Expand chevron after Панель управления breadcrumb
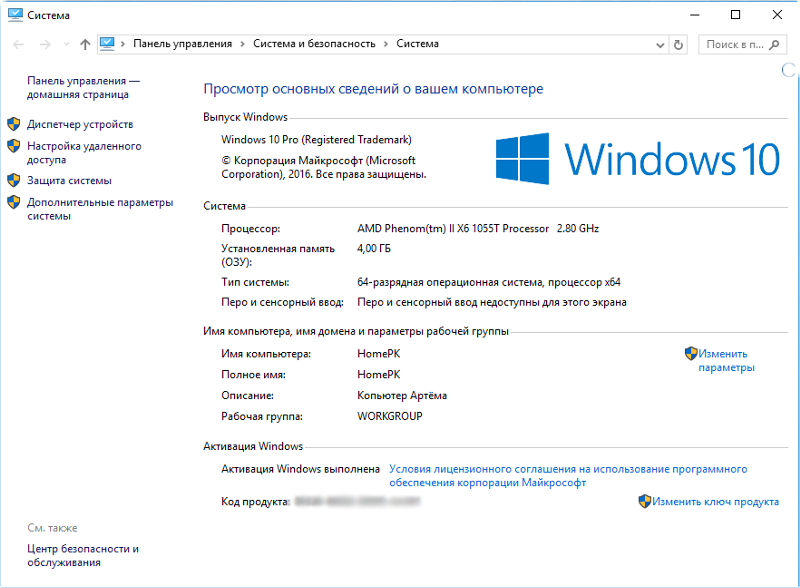The height and width of the screenshot is (588, 800). tap(242, 44)
